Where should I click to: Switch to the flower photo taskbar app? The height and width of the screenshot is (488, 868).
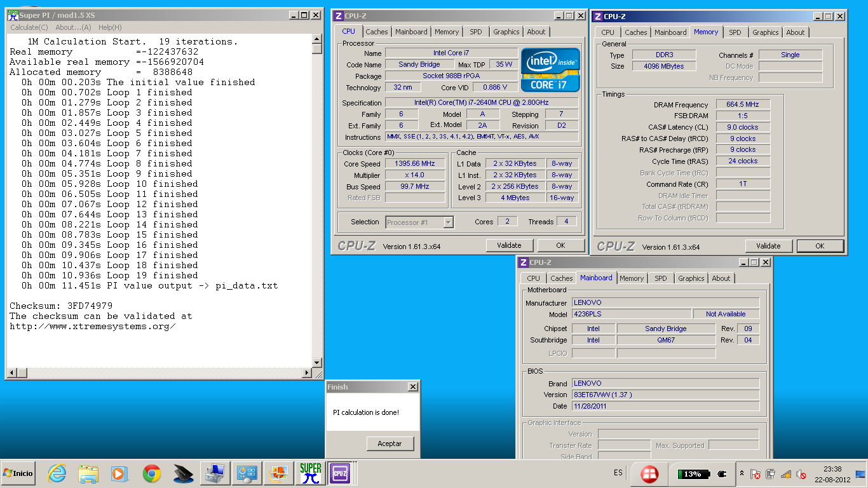pos(278,473)
